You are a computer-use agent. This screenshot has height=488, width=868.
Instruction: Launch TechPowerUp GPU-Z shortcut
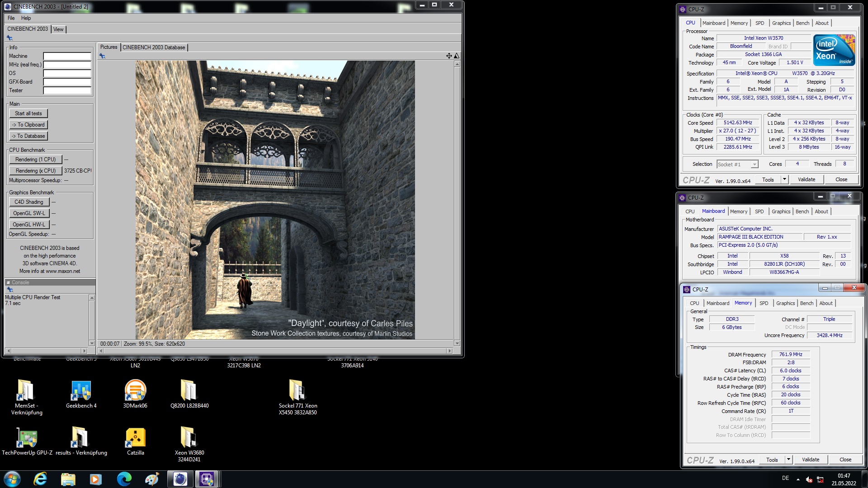click(x=27, y=441)
